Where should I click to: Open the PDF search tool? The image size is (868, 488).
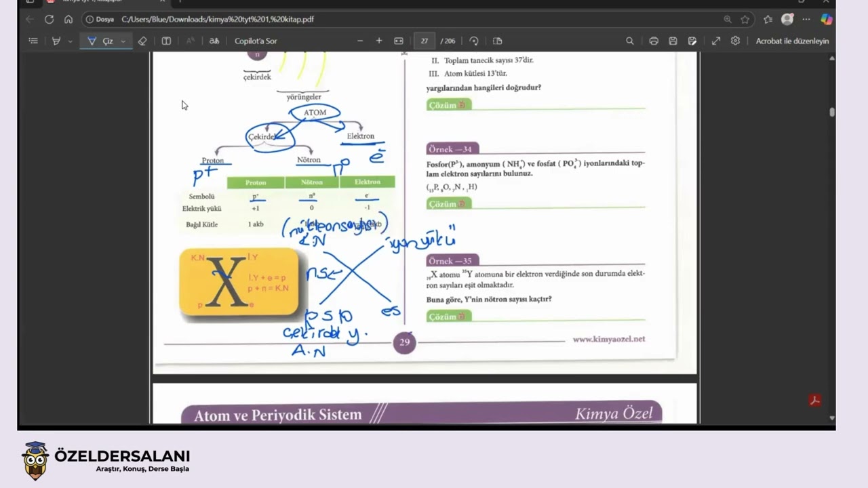630,41
